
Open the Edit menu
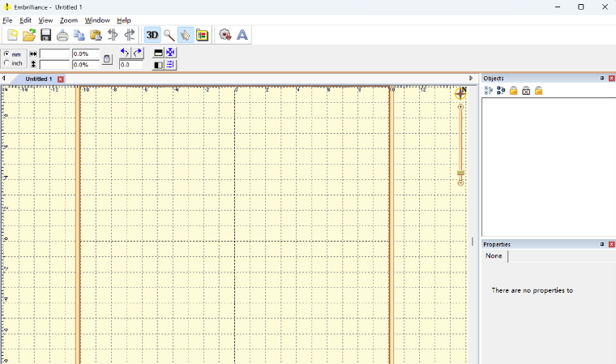(26, 20)
